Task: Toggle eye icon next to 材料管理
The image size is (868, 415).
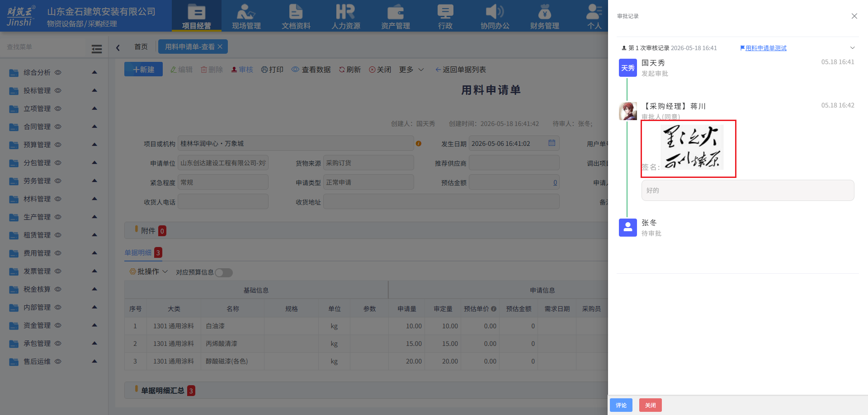Action: 58,199
